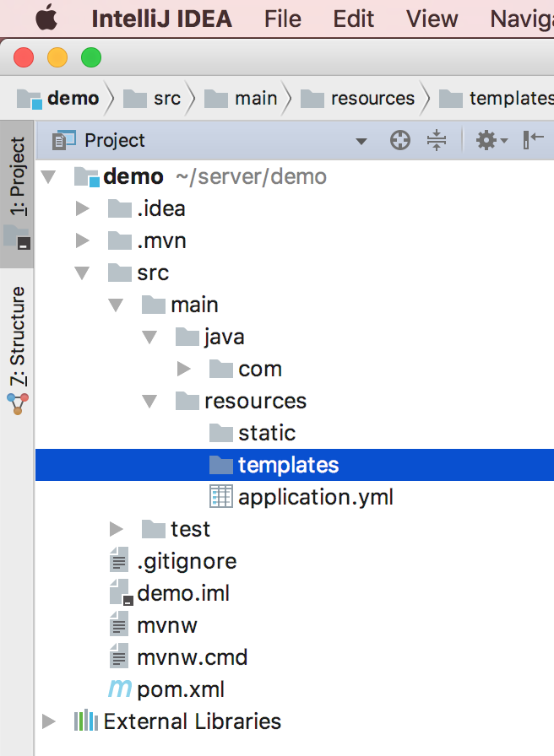Viewport: 554px width, 756px height.
Task: Expand the test folder
Action: point(117,529)
